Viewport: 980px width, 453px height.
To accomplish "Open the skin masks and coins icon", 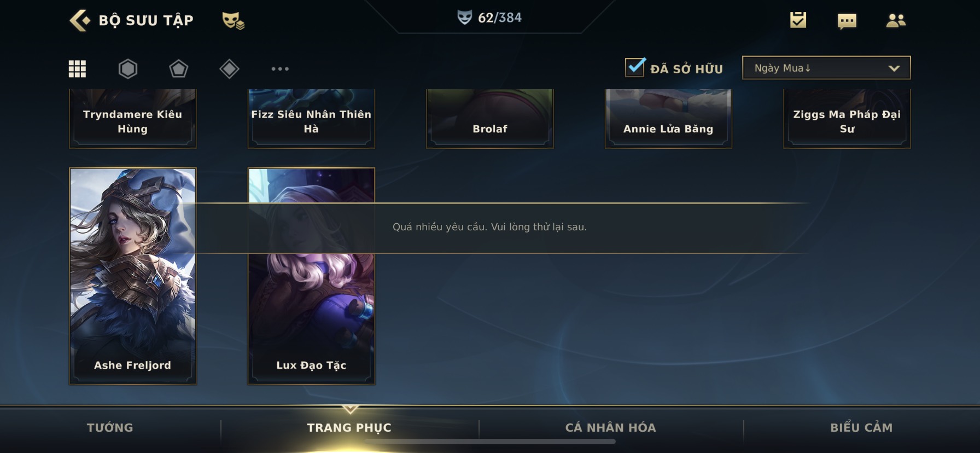I will tap(233, 21).
